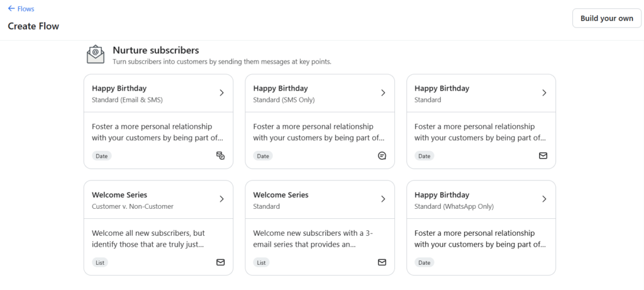644x290 pixels.
Task: Click the Nurture subscribers envelope icon
Action: [x=96, y=55]
